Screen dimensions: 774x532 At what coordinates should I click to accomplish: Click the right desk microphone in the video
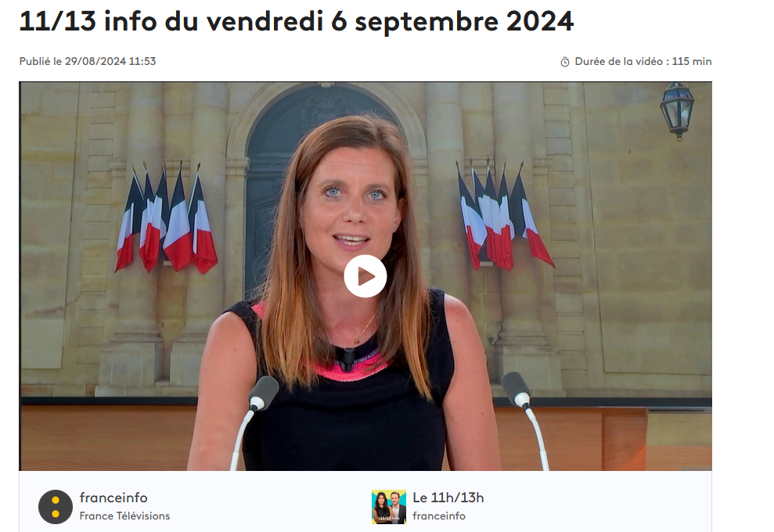coord(525,419)
